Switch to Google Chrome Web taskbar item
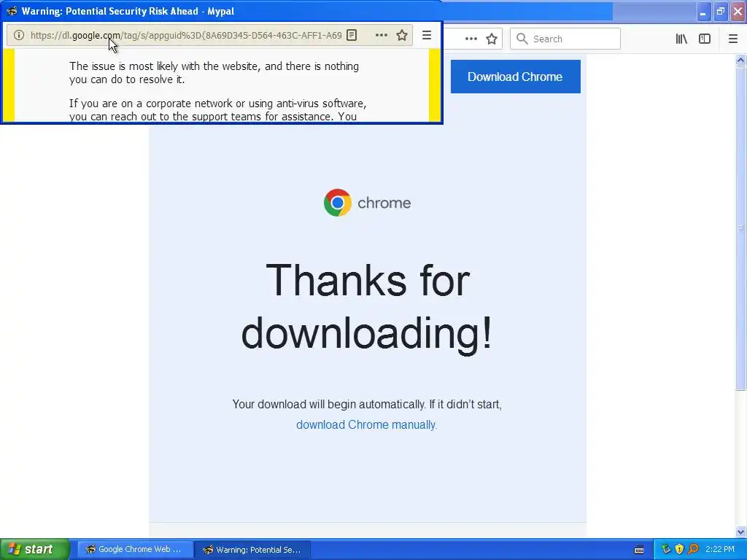The image size is (747, 560). (135, 550)
